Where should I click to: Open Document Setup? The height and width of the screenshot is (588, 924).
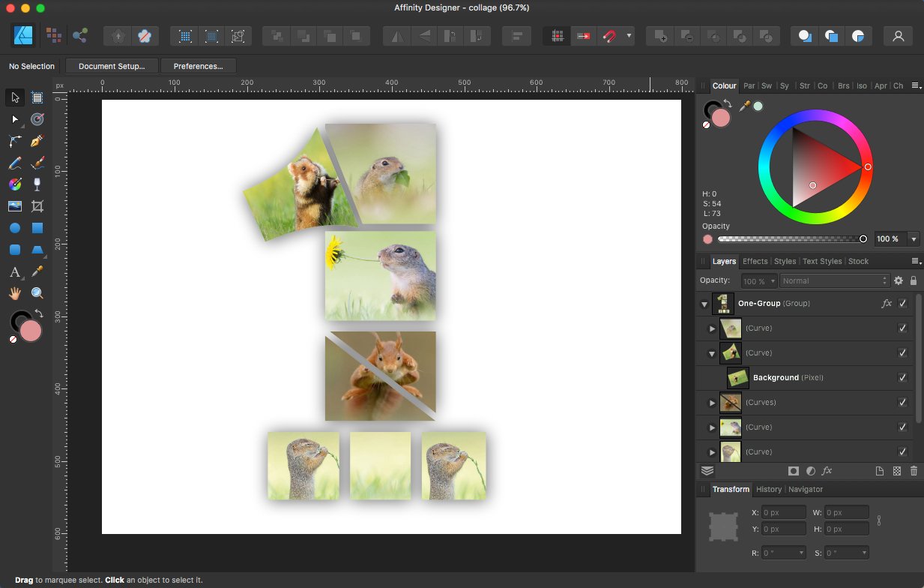point(111,66)
